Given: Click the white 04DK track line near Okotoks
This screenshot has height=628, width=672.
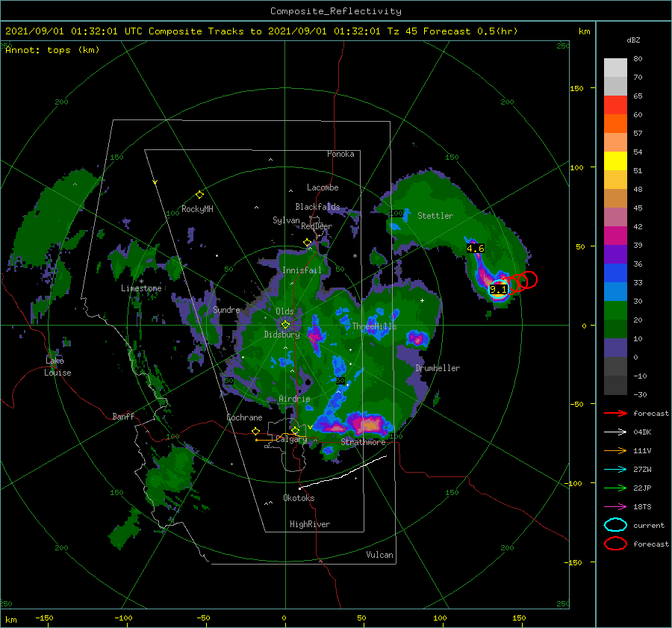Looking at the screenshot, I should point(343,473).
